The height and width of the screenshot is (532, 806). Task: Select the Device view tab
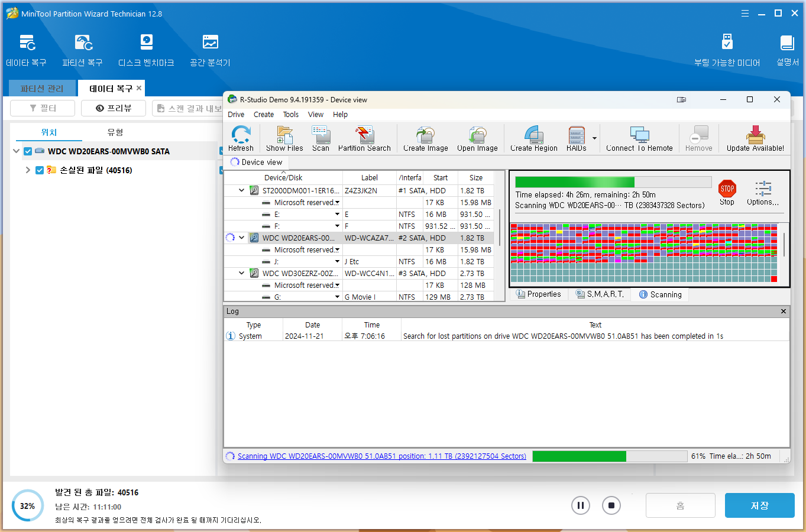[257, 162]
